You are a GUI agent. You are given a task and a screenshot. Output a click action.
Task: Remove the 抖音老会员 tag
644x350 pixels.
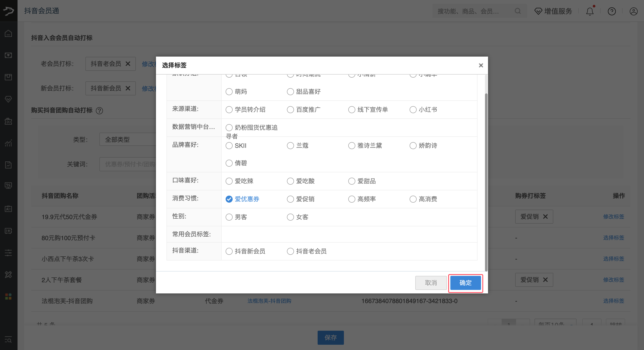[x=128, y=64]
